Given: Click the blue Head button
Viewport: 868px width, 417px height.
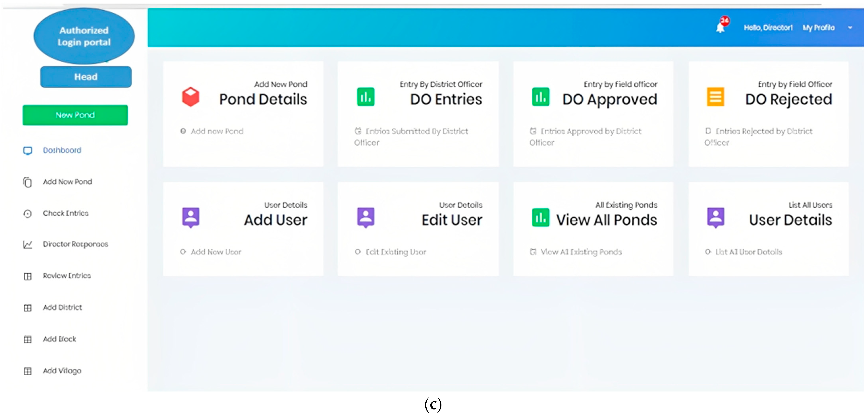Looking at the screenshot, I should (86, 77).
